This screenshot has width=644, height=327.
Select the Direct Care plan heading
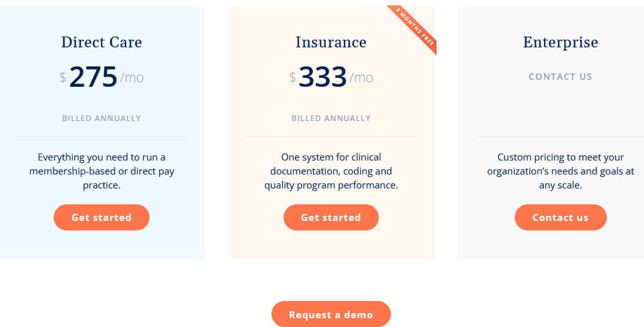pyautogui.click(x=102, y=42)
